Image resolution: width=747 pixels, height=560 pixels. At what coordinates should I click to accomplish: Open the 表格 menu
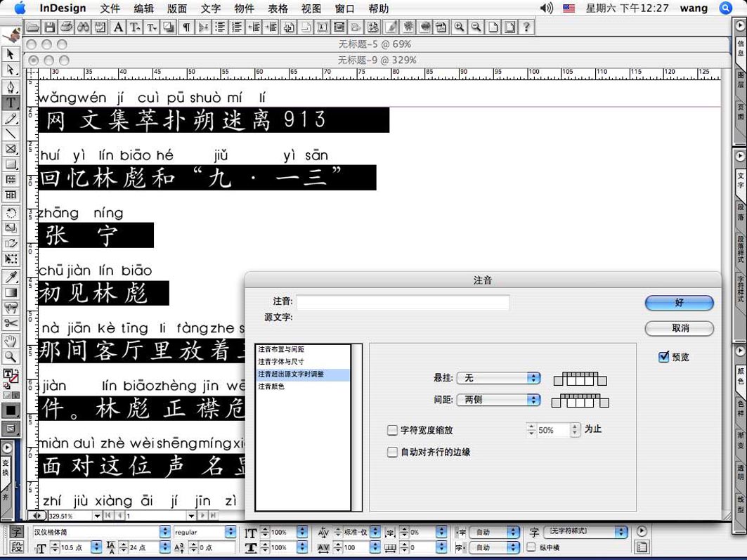(278, 8)
